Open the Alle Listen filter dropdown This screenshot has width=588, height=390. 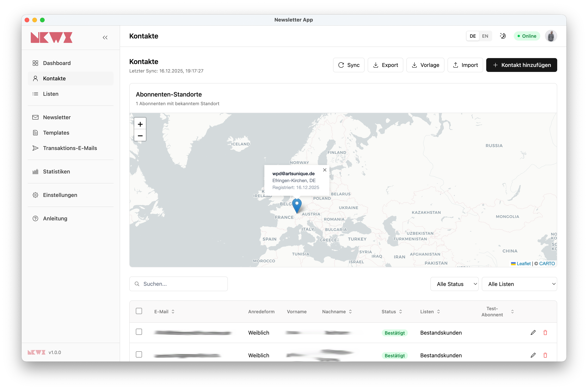click(x=519, y=284)
